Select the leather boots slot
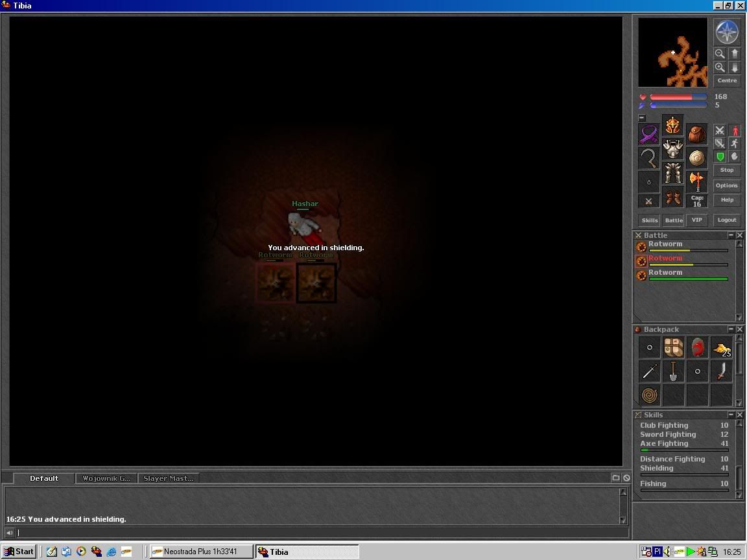The image size is (747, 560). click(x=672, y=197)
